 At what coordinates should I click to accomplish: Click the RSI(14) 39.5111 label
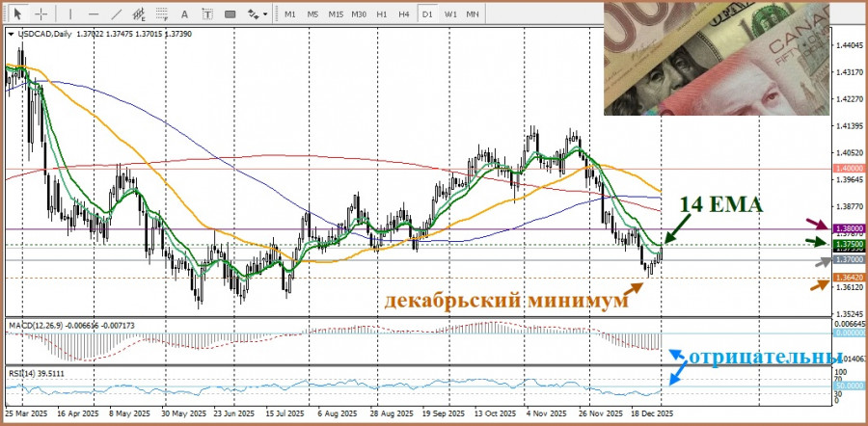(x=37, y=373)
